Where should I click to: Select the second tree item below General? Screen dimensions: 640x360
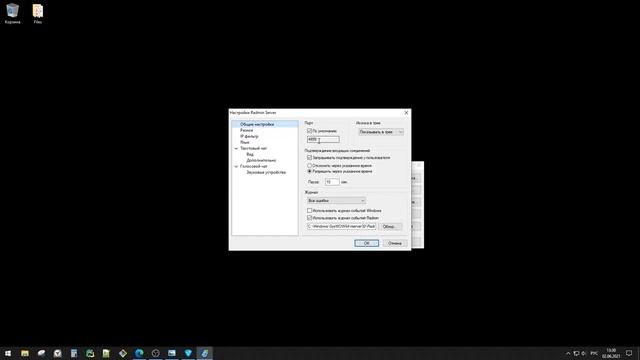tap(247, 130)
